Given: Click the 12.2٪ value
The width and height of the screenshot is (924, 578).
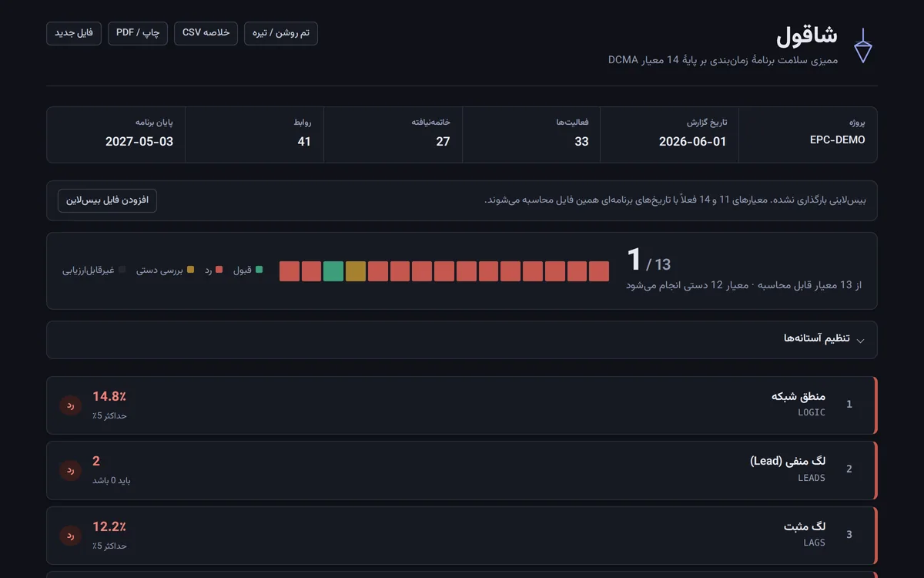Looking at the screenshot, I should click(x=109, y=526).
